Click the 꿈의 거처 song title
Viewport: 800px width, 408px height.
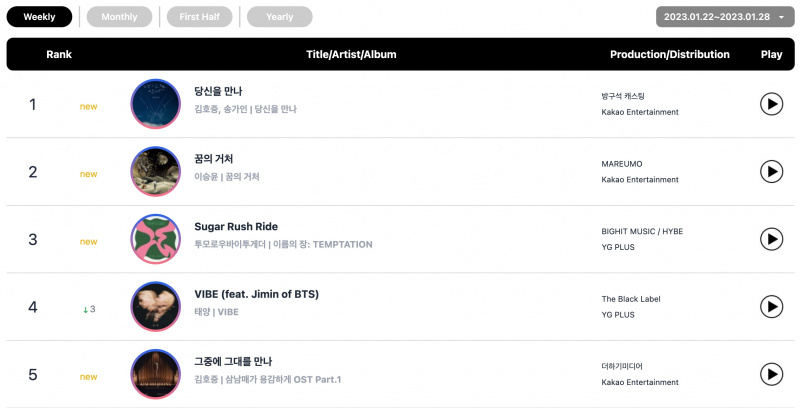pyautogui.click(x=213, y=159)
